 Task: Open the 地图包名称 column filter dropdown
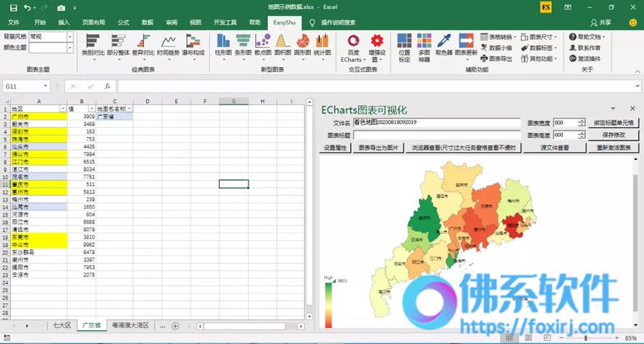click(129, 108)
